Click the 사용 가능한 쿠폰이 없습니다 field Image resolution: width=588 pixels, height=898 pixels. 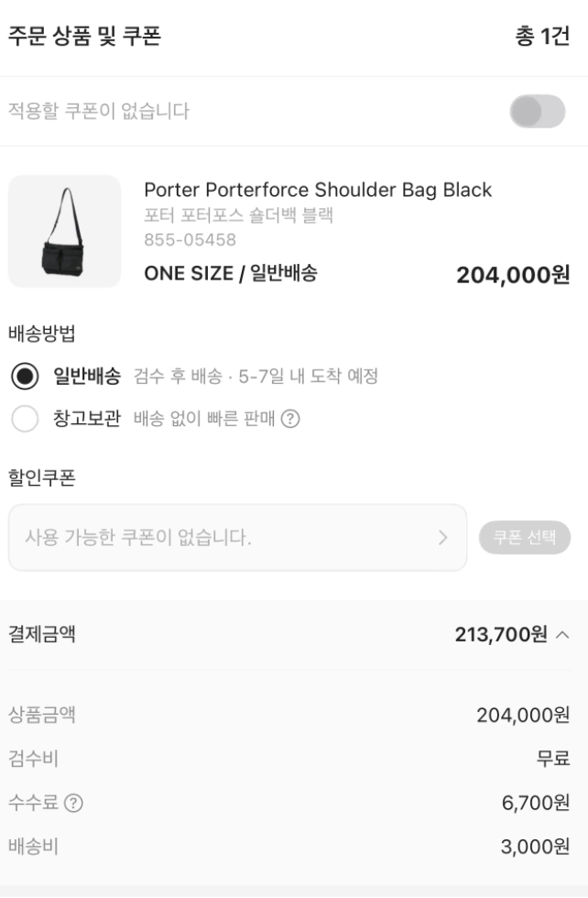click(x=237, y=537)
